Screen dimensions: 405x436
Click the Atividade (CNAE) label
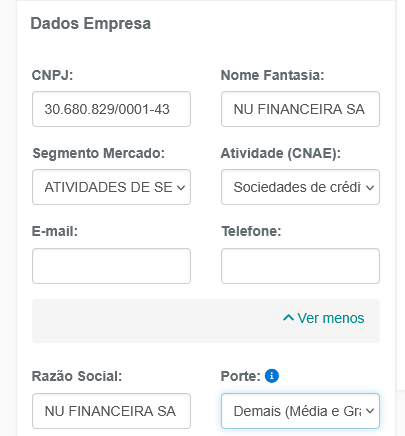(281, 153)
